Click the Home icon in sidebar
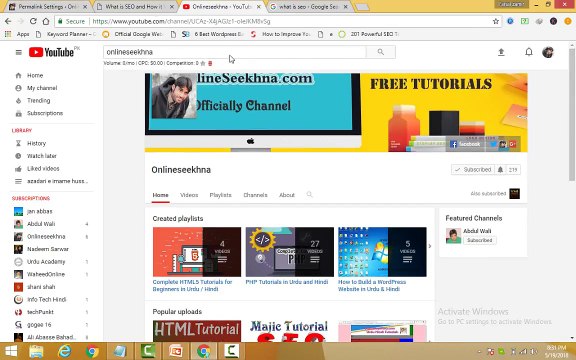The height and width of the screenshot is (360, 576). click(18, 75)
